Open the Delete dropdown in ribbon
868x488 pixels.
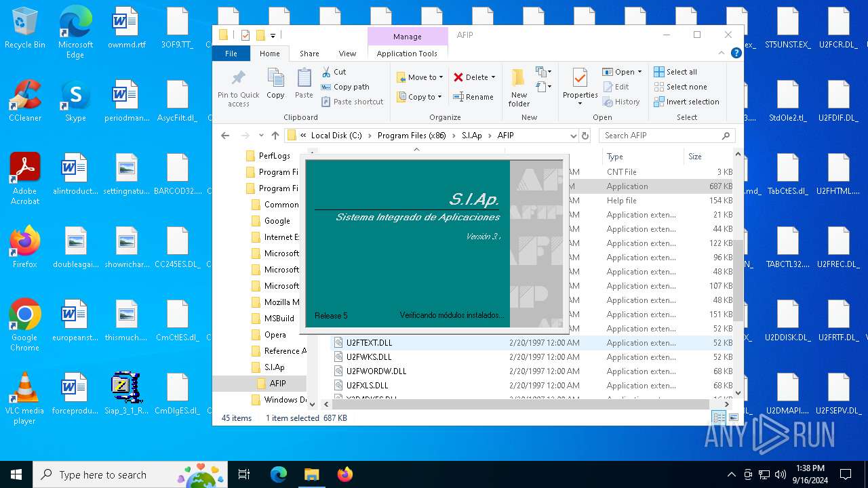click(x=475, y=77)
